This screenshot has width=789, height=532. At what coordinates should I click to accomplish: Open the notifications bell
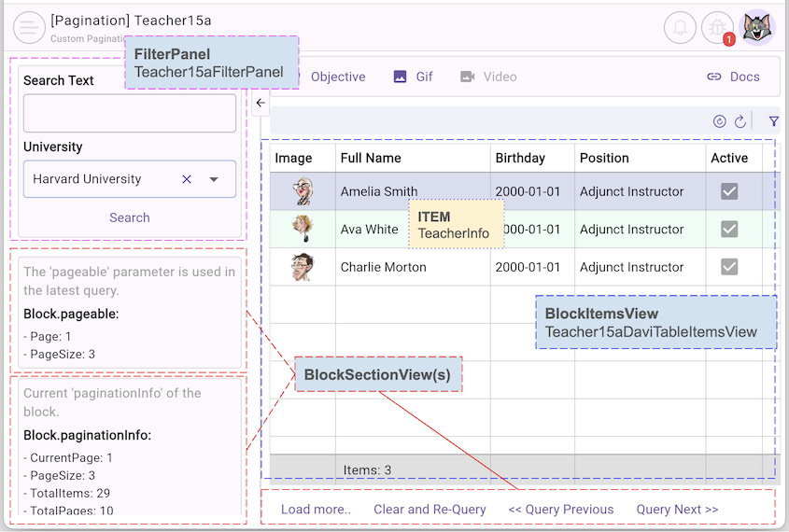(x=680, y=27)
